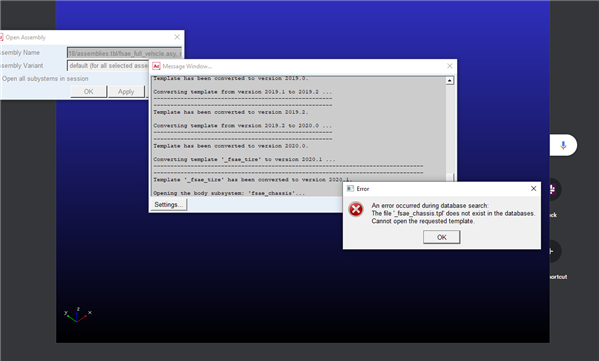The width and height of the screenshot is (599, 361).
Task: Close the Error dialog with X
Action: tap(534, 188)
